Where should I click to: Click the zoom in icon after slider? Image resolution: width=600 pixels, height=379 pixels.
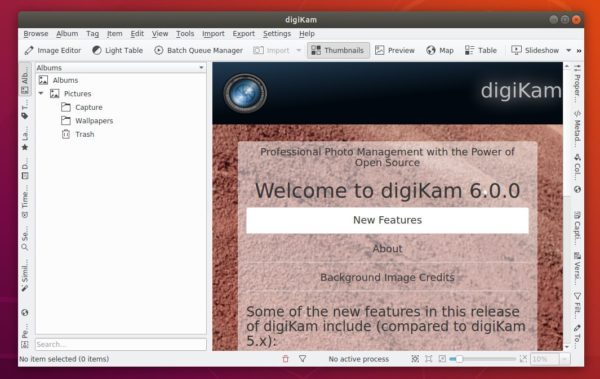pyautogui.click(x=523, y=359)
